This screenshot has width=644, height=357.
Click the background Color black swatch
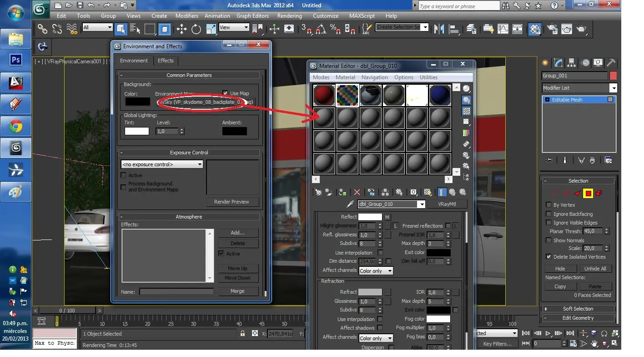pos(137,102)
